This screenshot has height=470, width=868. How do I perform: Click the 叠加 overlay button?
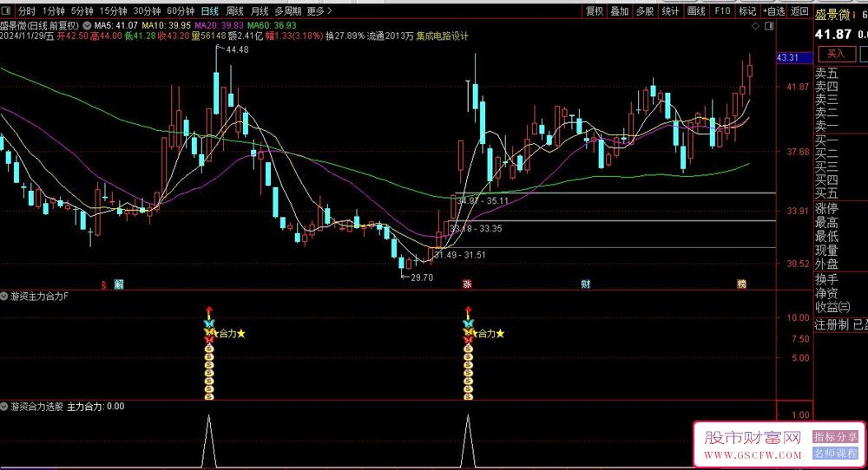[620, 11]
